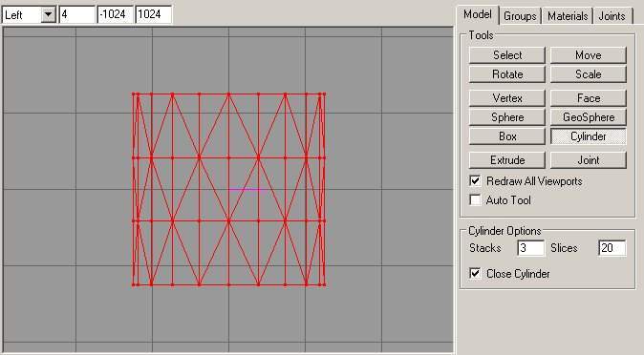Activate the Select tool button
The image size is (644, 355).
(x=507, y=55)
